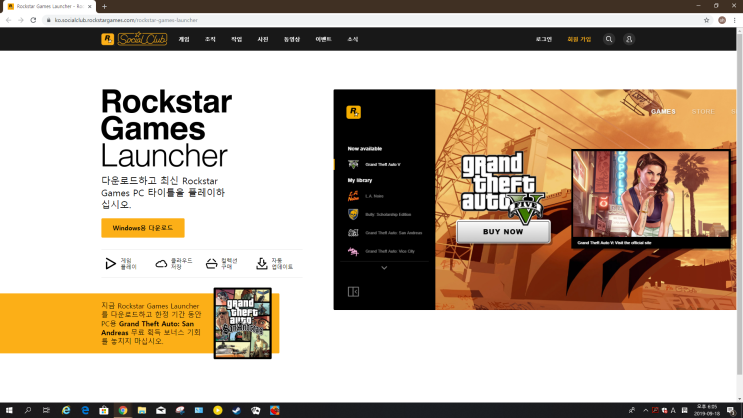Open the site search magnifier icon

609,39
